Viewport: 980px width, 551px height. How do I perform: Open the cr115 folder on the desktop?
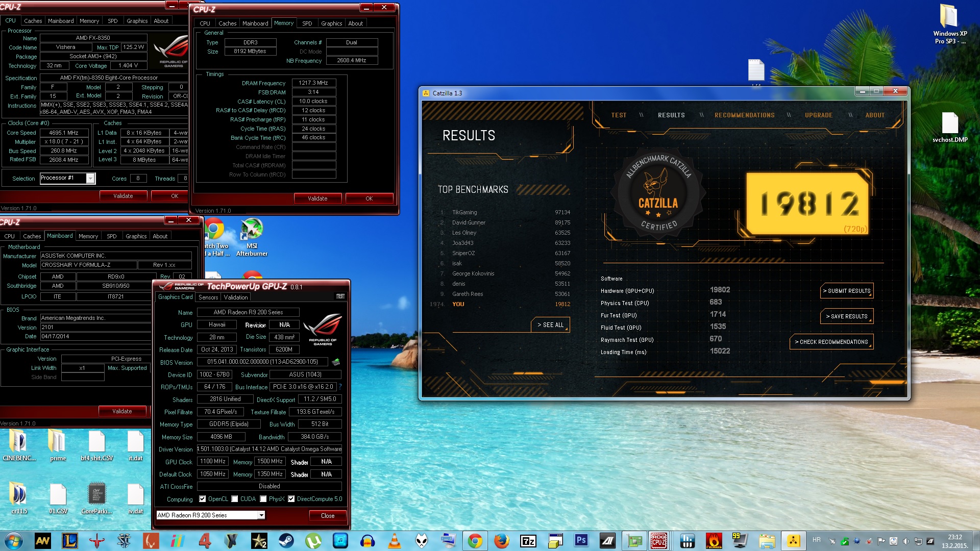click(19, 498)
